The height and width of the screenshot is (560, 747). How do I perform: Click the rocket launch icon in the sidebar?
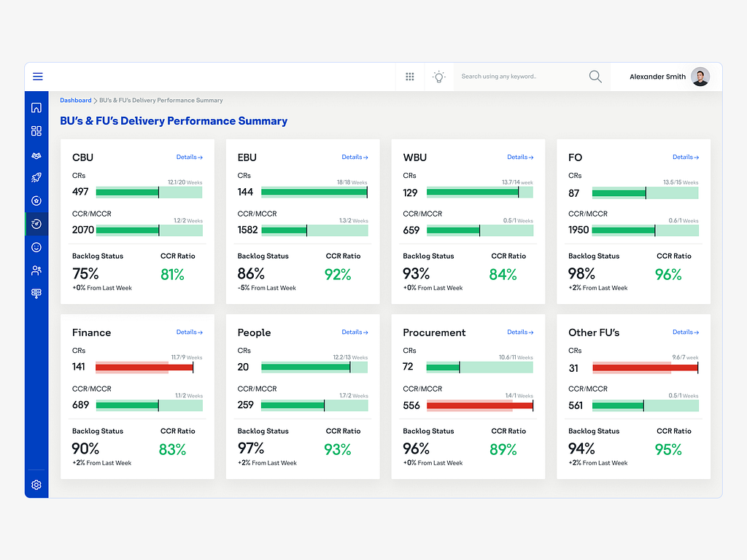coord(36,177)
